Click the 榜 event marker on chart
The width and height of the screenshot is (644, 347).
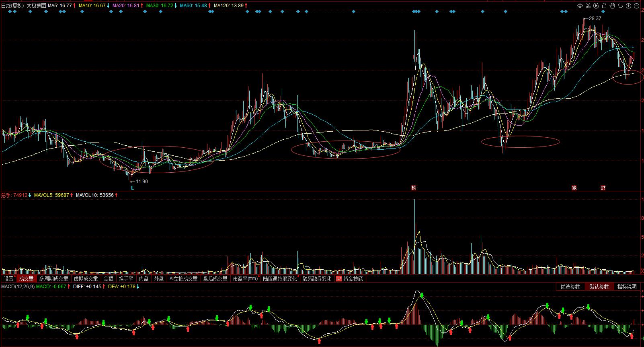414,188
